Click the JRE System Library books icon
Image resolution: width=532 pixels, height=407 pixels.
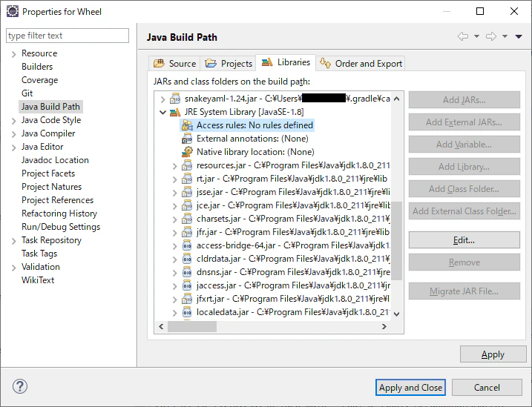tap(175, 112)
